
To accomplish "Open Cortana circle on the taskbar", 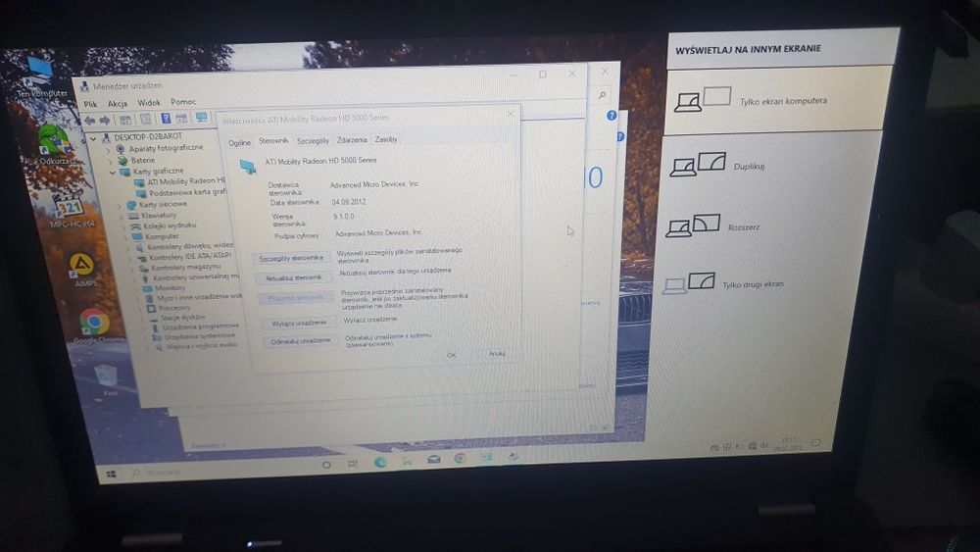I will pos(325,465).
